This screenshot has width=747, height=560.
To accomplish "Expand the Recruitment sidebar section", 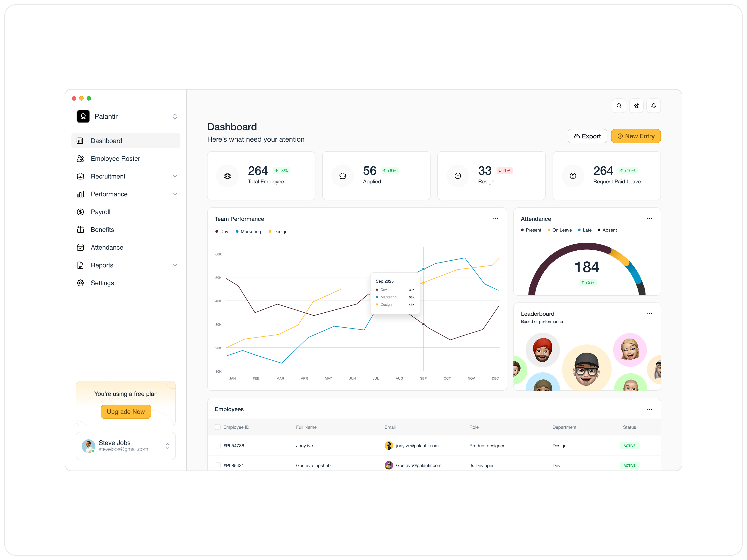I will point(175,176).
